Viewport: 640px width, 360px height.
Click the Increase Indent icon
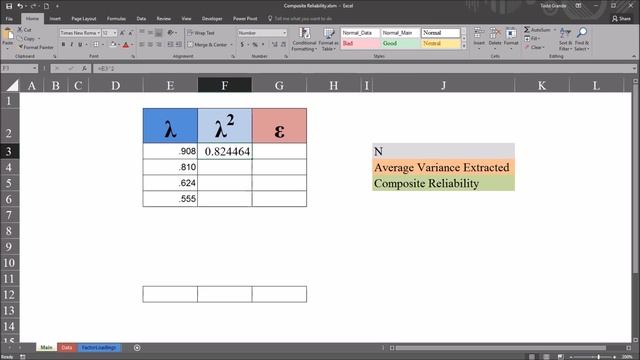pos(179,44)
